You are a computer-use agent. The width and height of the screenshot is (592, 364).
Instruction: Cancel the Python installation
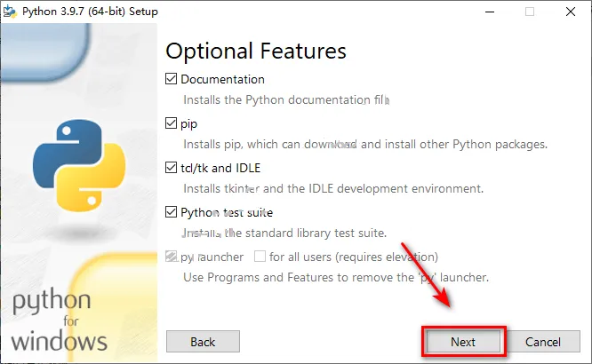(543, 342)
